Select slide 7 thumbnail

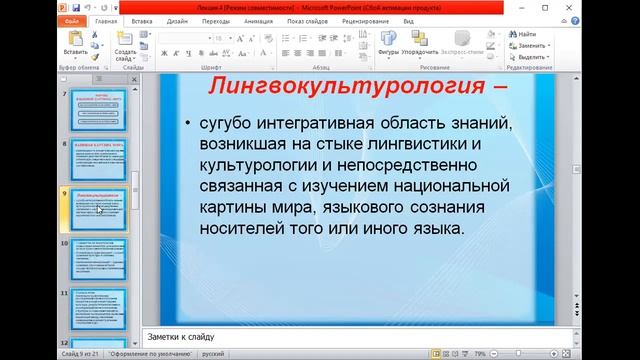[x=98, y=111]
